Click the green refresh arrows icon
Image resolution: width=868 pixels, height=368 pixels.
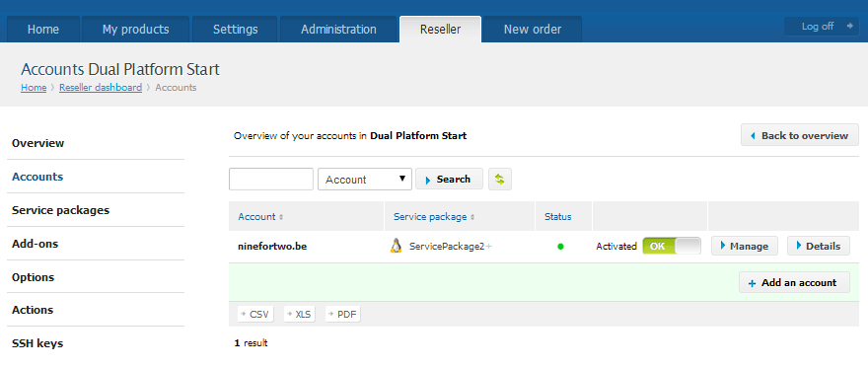[x=500, y=180]
